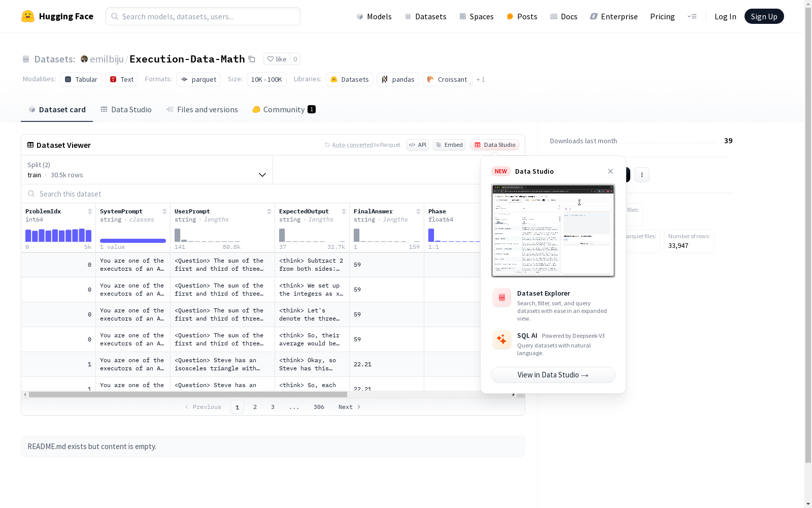Screen dimensions: 812x508
Task: Switch to the Dataset card tab
Action: click(x=57, y=110)
